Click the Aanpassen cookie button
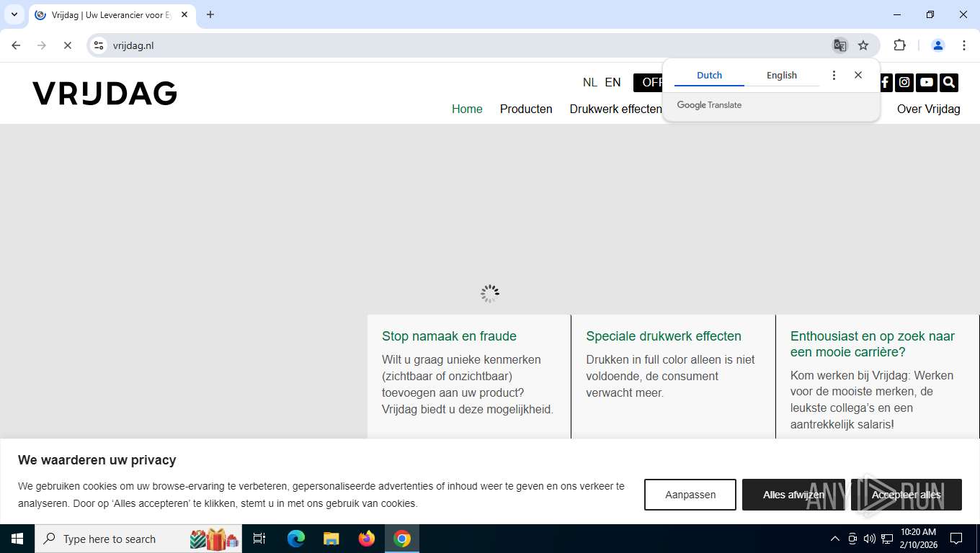 coord(690,495)
